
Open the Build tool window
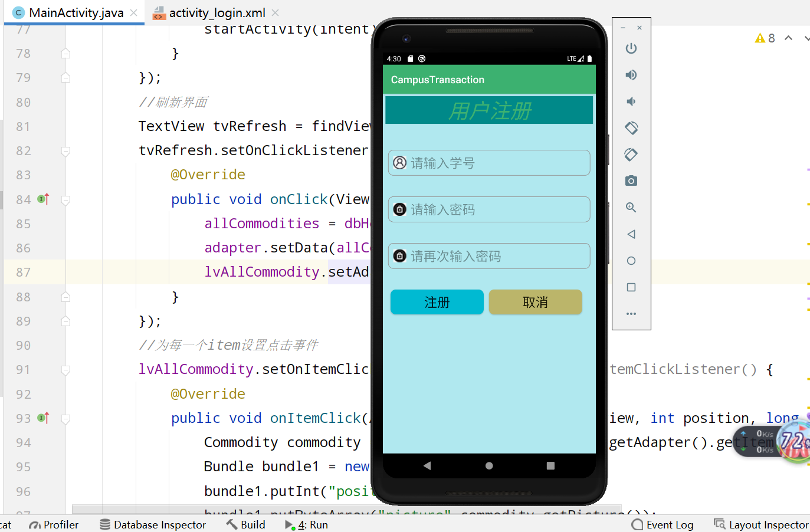click(246, 524)
